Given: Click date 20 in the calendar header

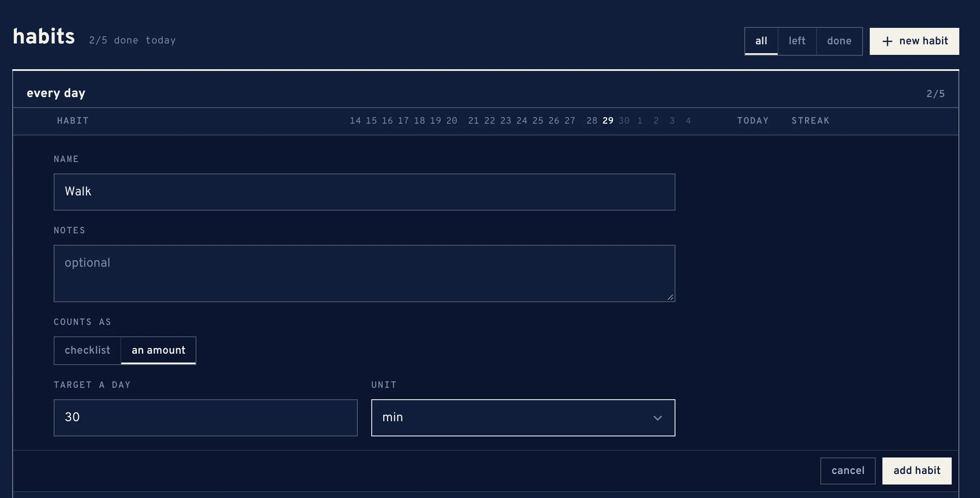Looking at the screenshot, I should [452, 121].
